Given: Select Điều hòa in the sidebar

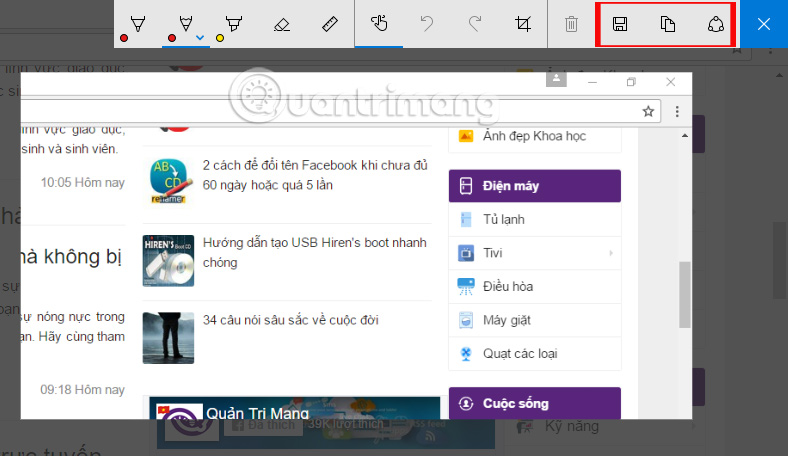Looking at the screenshot, I should coord(535,287).
